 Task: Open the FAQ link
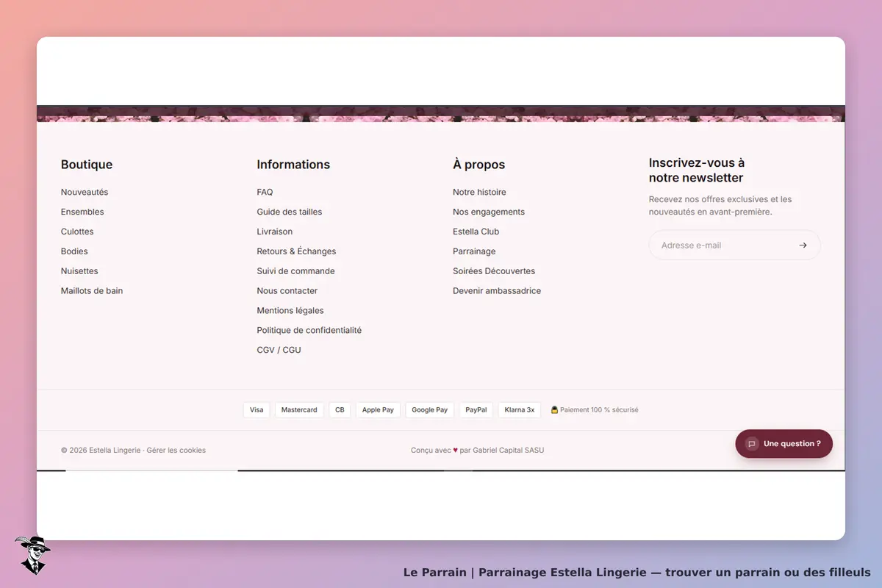click(x=265, y=192)
